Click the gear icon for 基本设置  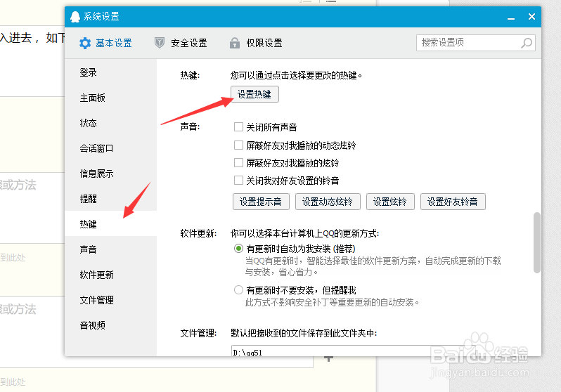(x=85, y=44)
